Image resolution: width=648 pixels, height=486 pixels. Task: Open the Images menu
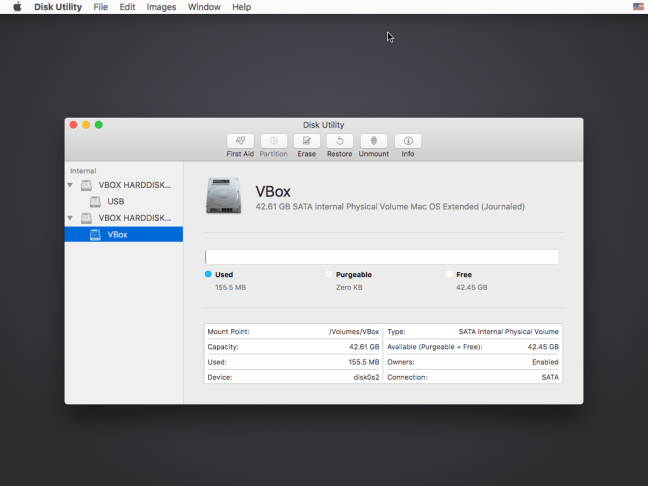(161, 7)
